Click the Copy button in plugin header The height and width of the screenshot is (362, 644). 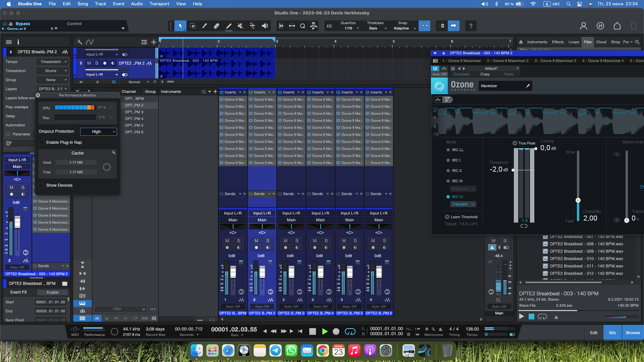(x=485, y=74)
